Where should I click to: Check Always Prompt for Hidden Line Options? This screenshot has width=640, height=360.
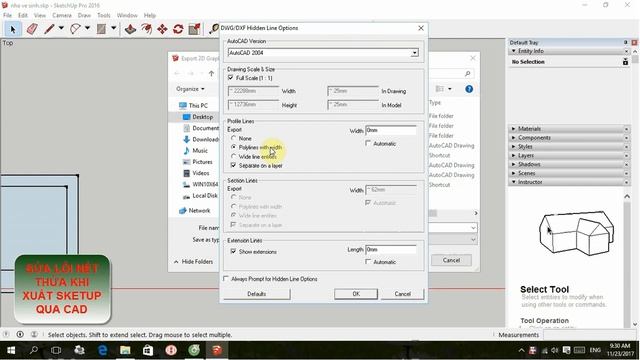tap(226, 279)
